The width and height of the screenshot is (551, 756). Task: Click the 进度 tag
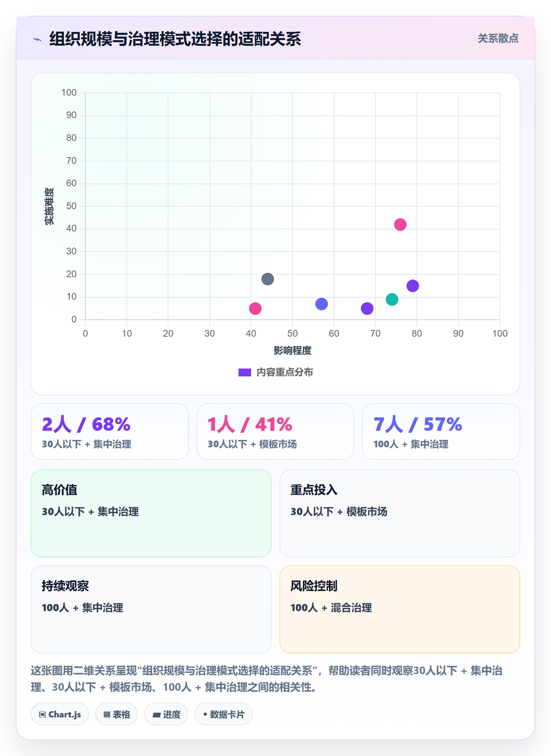coord(166,714)
